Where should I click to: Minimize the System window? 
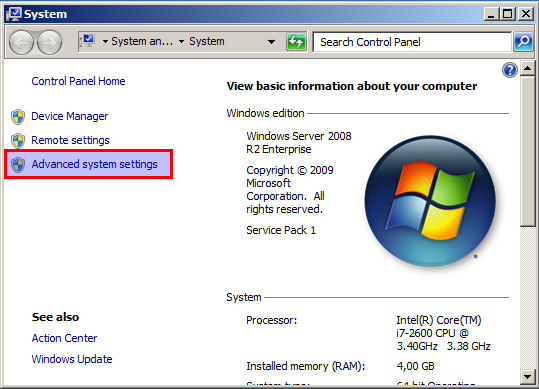pos(491,14)
